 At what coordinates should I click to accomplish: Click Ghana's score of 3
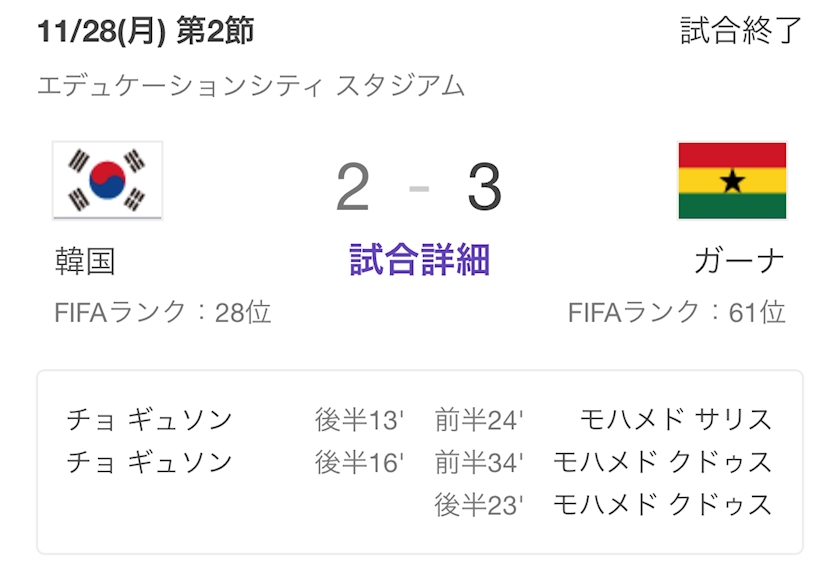coord(485,187)
